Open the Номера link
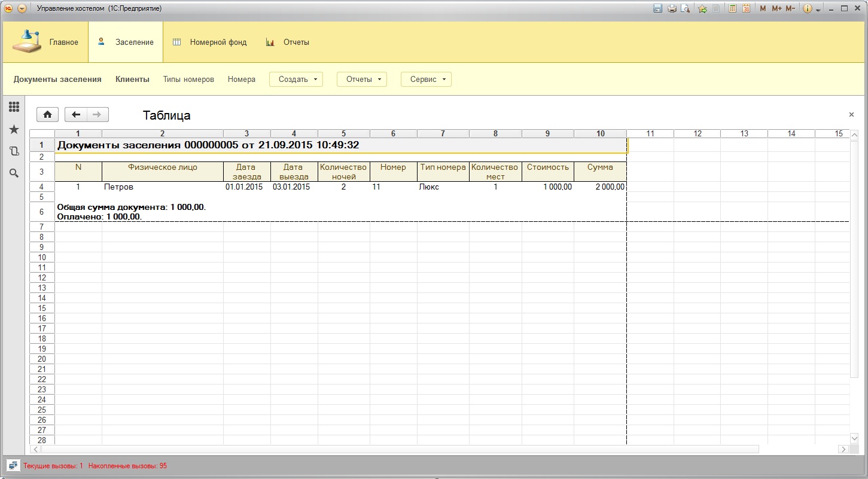This screenshot has height=479, width=868. (x=242, y=79)
